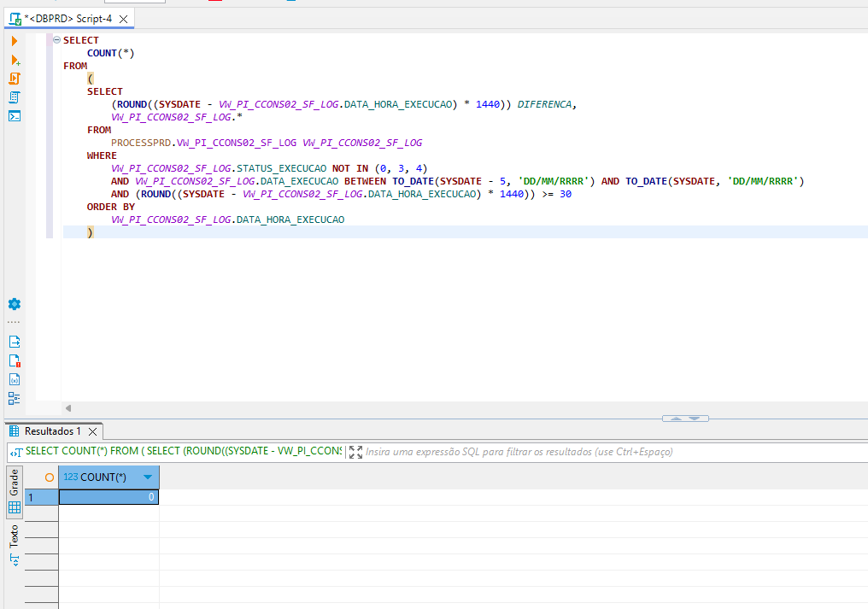Switch to the Grade view tab
Viewport: 868px width, 609px height.
coord(15,482)
